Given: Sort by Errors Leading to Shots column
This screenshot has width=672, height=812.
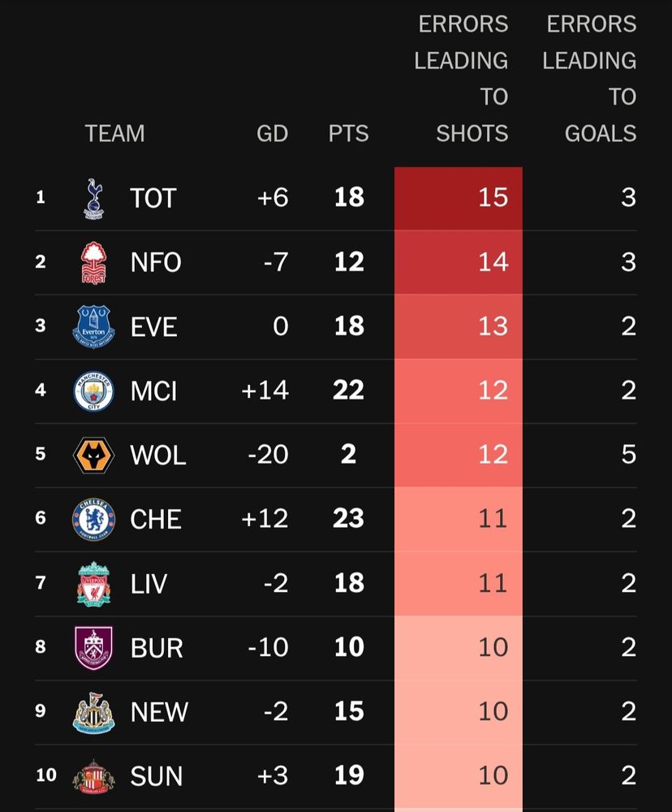Looking at the screenshot, I should click(461, 79).
